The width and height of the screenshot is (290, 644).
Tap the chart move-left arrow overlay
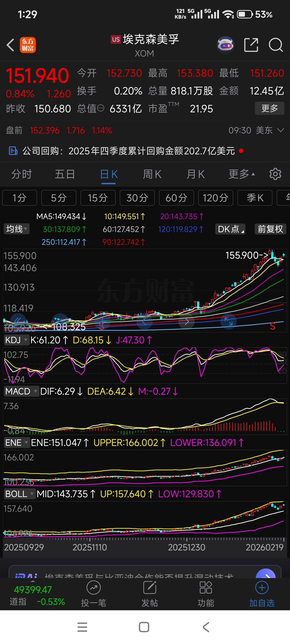pos(144,321)
